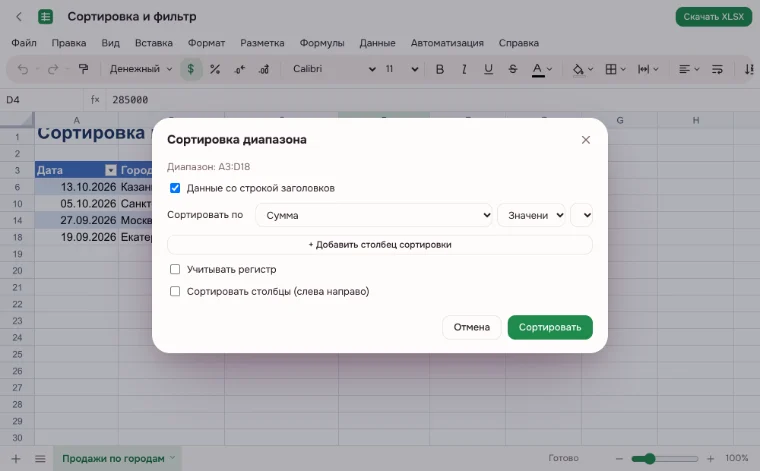Screen dimensions: 760x471
Task: Toggle text wrapping icon
Action: pyautogui.click(x=717, y=69)
